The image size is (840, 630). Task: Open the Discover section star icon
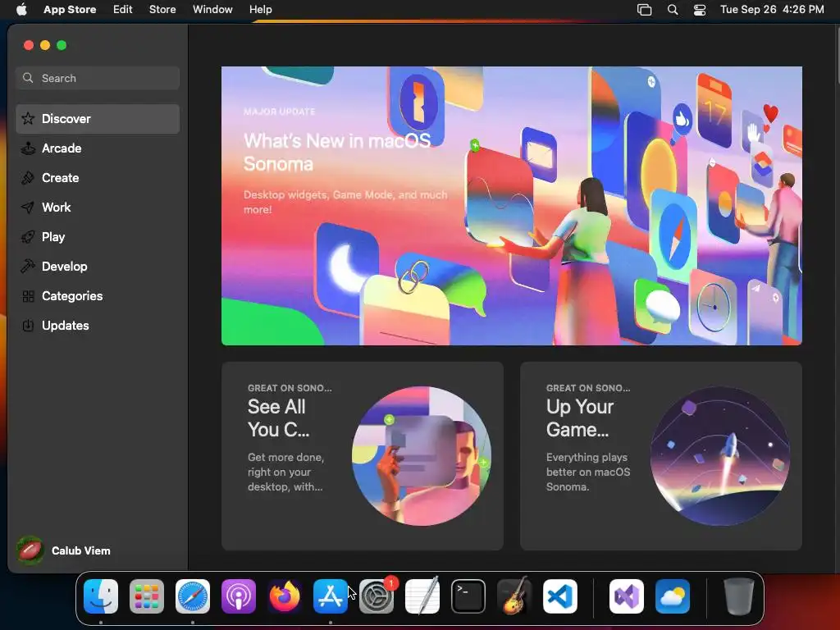(x=28, y=118)
